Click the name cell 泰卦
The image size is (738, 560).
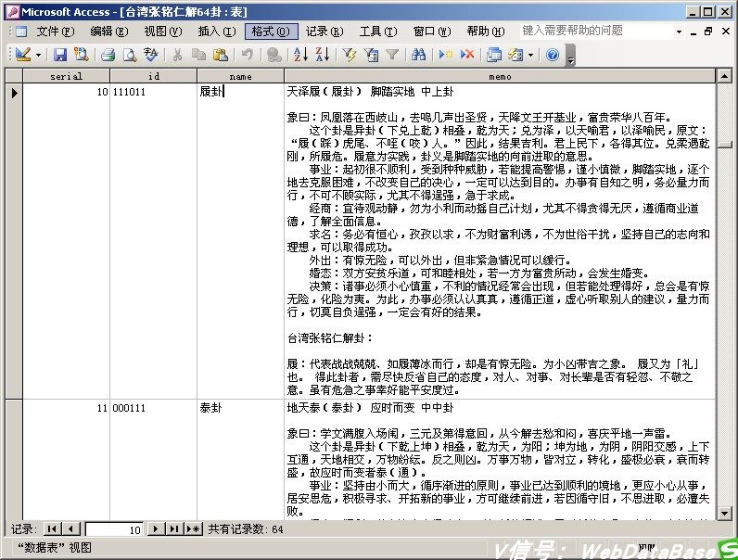(x=240, y=460)
